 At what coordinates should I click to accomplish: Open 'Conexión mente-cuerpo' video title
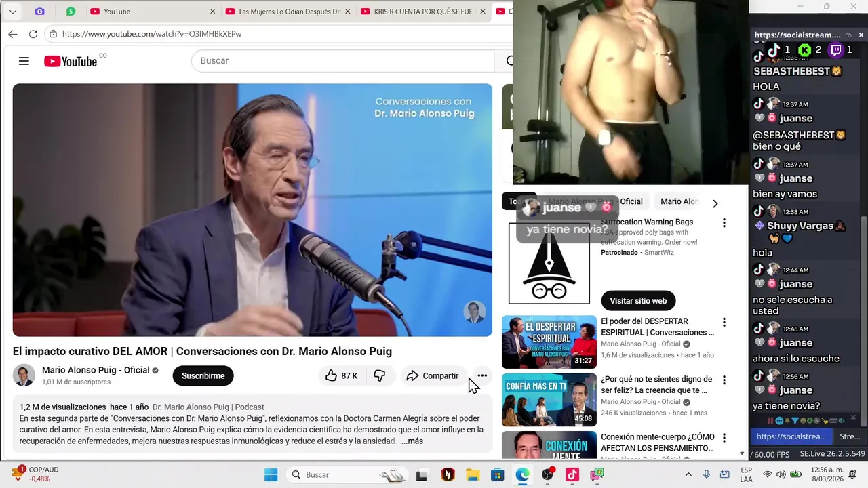coord(657,443)
